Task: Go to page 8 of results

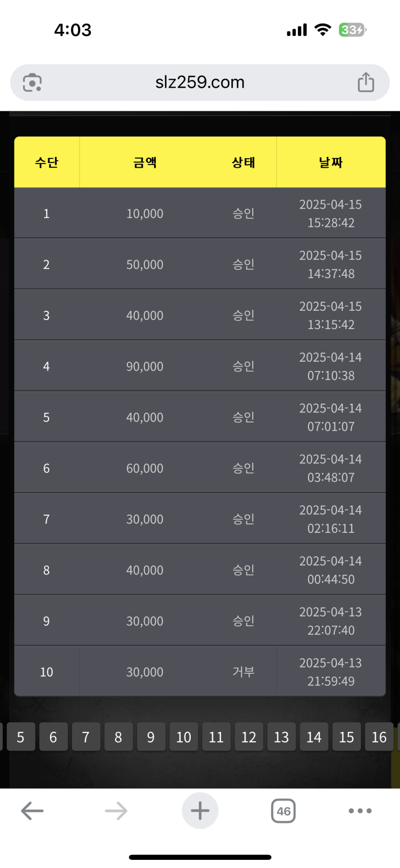Action: (118, 737)
